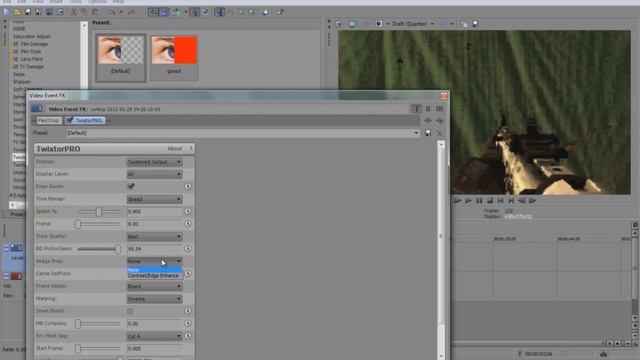This screenshot has height=360, width=640.
Task: Click the Pause button under video preview
Action: 479,200
